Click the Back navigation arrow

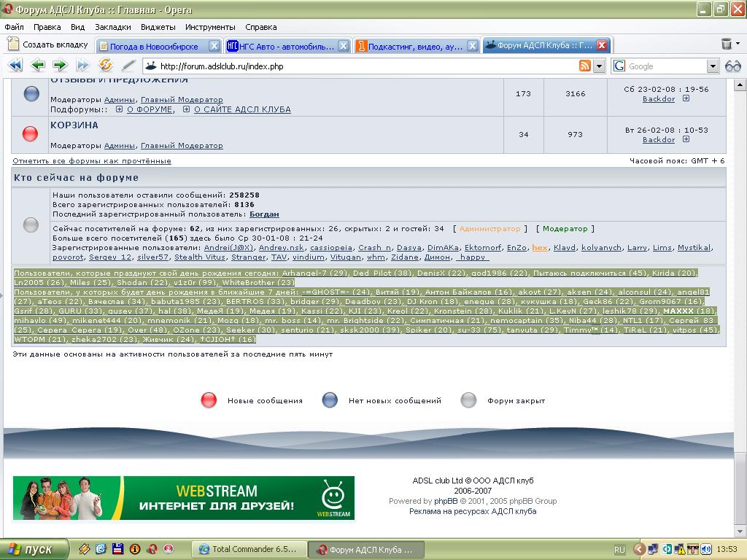pyautogui.click(x=38, y=66)
